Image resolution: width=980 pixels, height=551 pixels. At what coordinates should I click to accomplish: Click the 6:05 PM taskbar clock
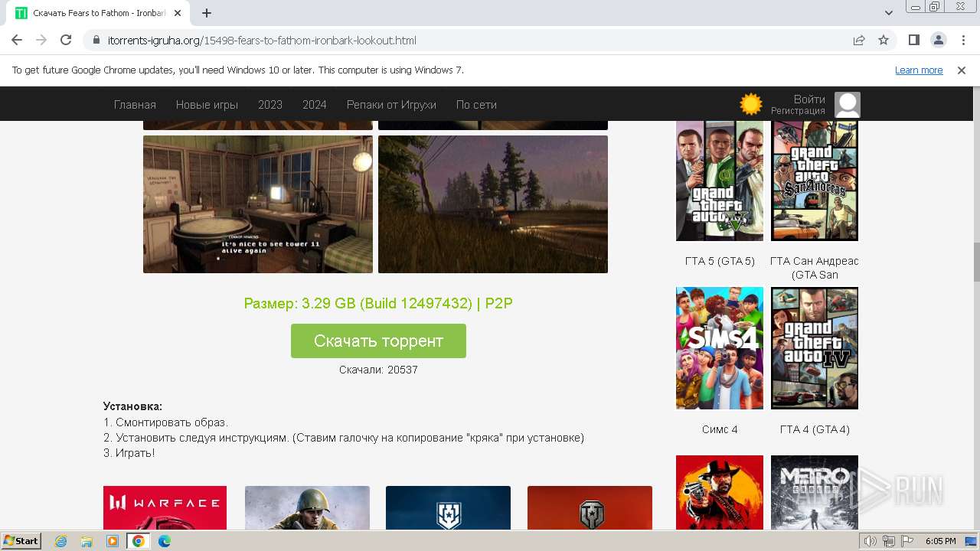tap(940, 541)
